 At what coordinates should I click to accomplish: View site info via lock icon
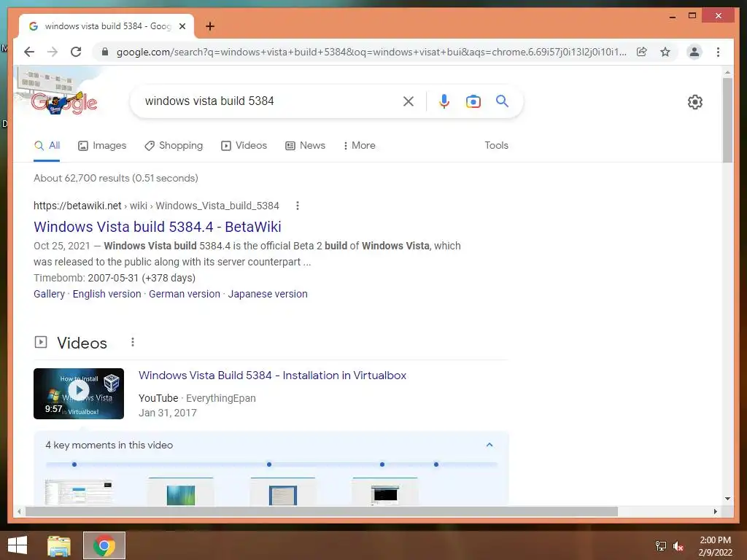click(105, 52)
